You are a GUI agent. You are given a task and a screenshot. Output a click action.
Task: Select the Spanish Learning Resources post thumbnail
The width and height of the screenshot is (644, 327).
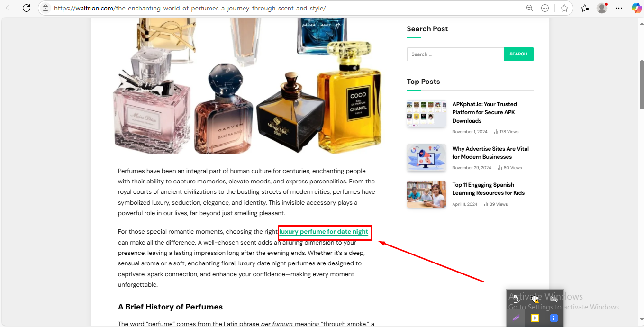click(426, 194)
